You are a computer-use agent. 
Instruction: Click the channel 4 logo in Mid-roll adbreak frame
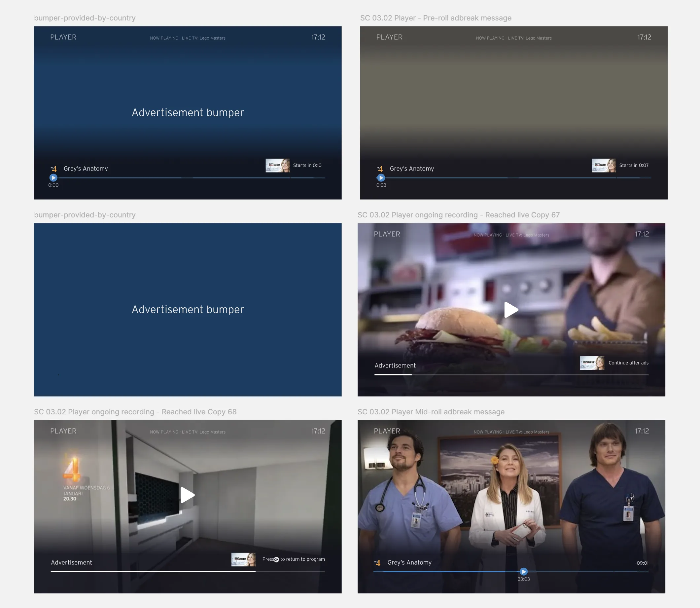377,562
